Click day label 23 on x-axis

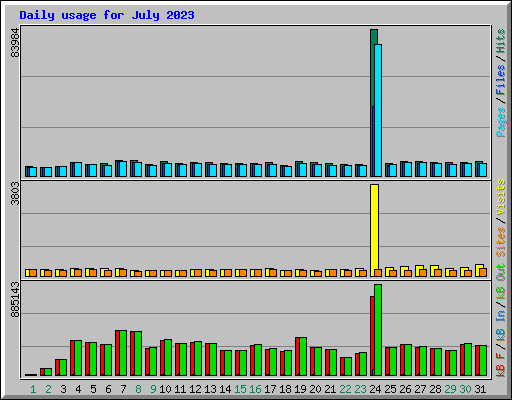coord(360,389)
